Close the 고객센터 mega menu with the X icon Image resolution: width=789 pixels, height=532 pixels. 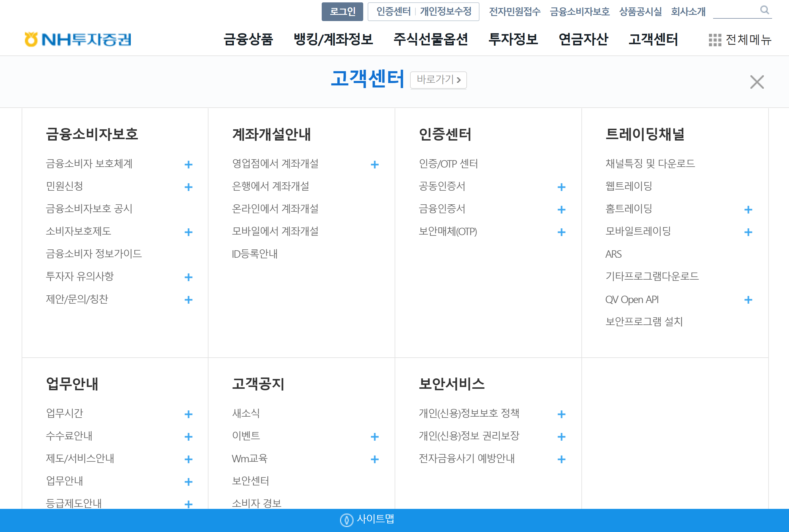pos(757,82)
